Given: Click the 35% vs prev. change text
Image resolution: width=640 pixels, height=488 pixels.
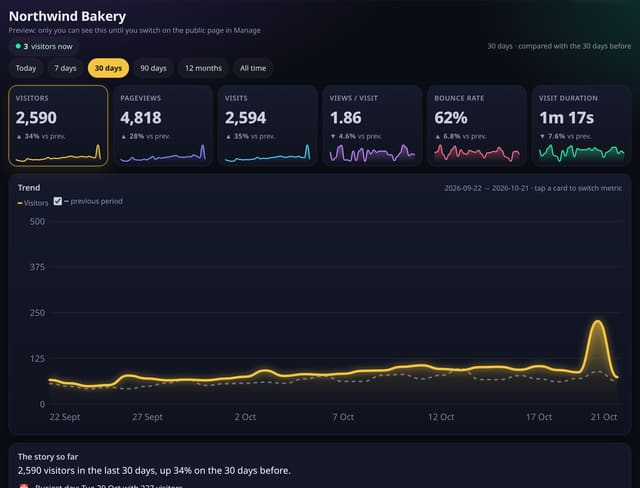Looking at the screenshot, I should click(x=250, y=136).
